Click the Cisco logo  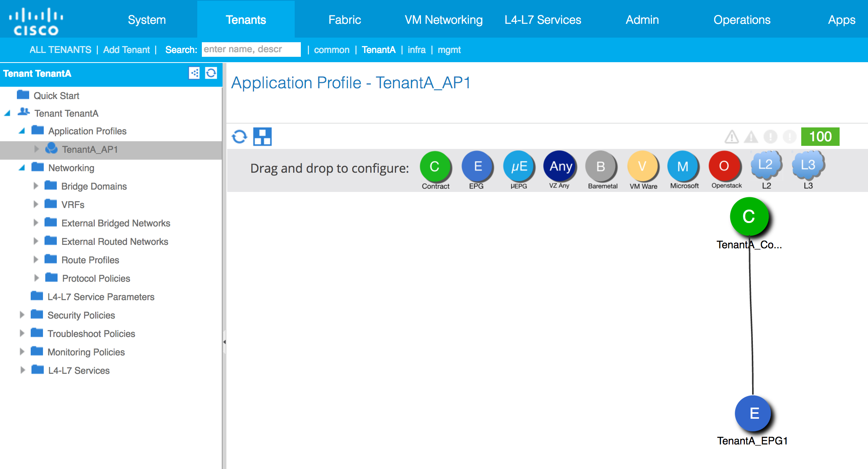pyautogui.click(x=36, y=21)
